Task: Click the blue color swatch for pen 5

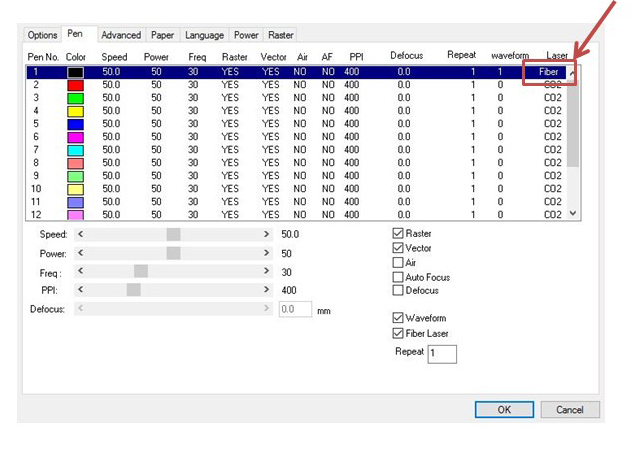Action: [75, 124]
